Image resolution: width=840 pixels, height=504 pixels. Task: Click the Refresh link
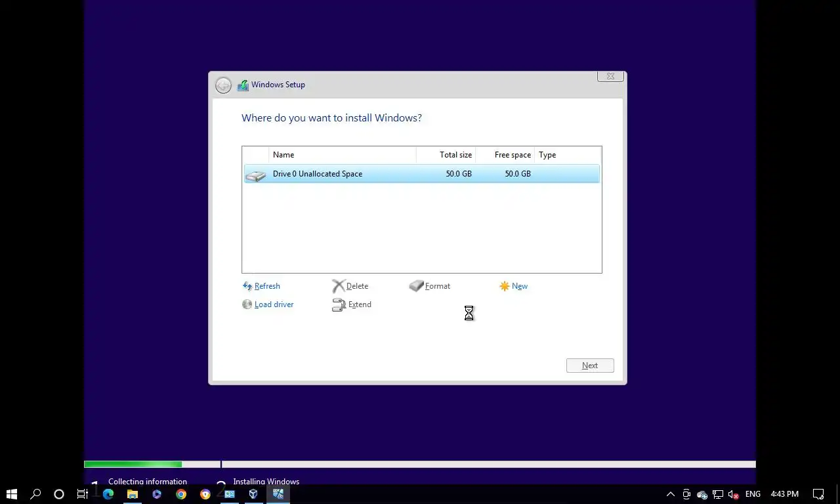point(267,286)
